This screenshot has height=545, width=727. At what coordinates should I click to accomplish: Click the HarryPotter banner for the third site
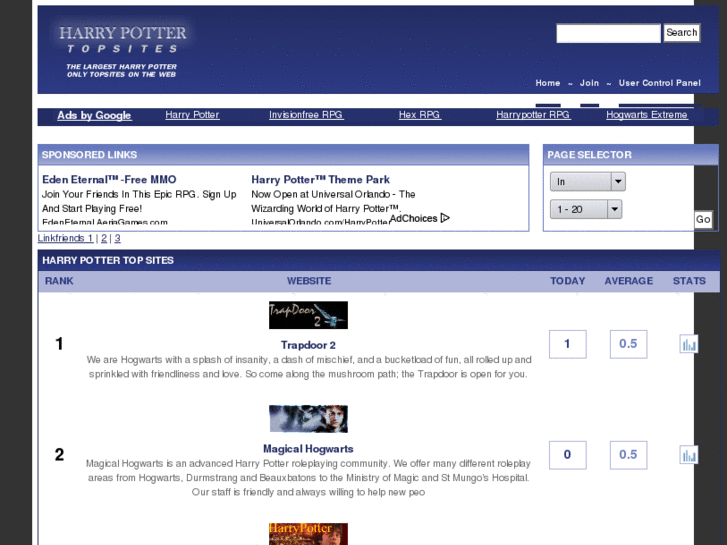point(308,534)
